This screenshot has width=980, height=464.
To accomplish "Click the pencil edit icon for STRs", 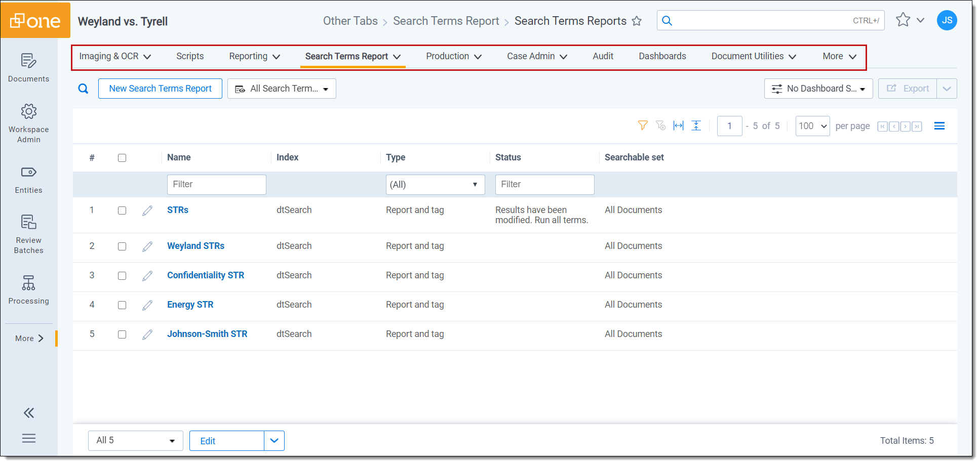I will click(x=147, y=210).
